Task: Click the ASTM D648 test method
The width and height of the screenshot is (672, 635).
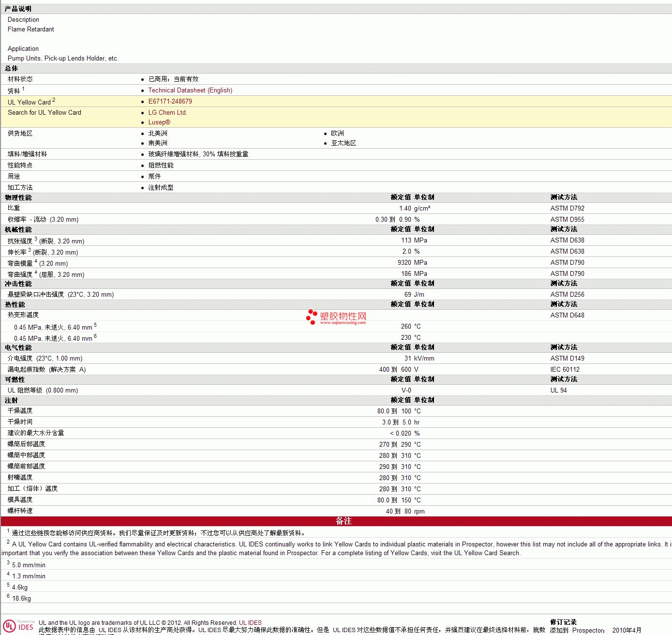Action: 567,316
